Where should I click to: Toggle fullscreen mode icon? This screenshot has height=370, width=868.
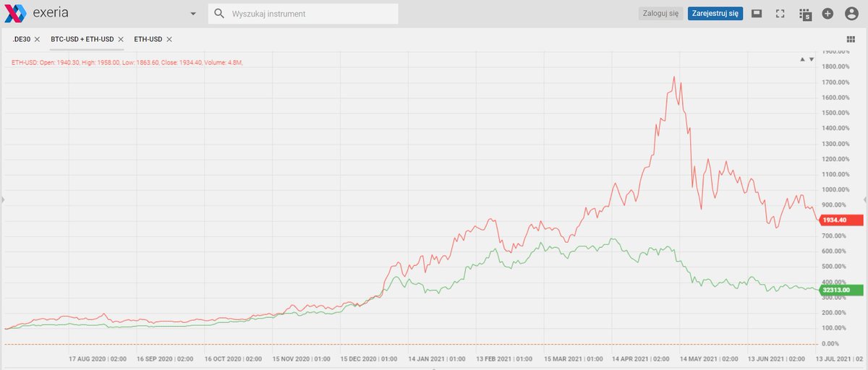pyautogui.click(x=780, y=13)
